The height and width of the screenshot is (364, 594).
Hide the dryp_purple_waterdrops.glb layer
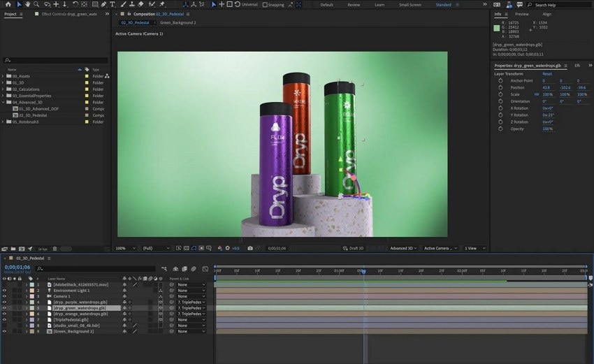4,303
